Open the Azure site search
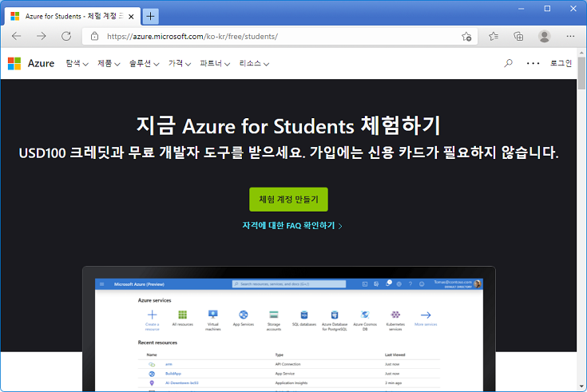The image size is (587, 392). point(508,63)
